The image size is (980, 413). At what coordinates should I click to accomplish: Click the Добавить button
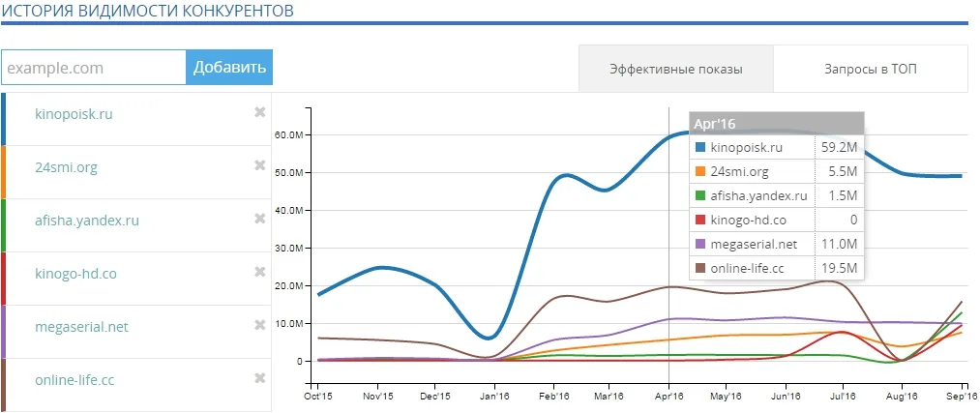pos(229,67)
